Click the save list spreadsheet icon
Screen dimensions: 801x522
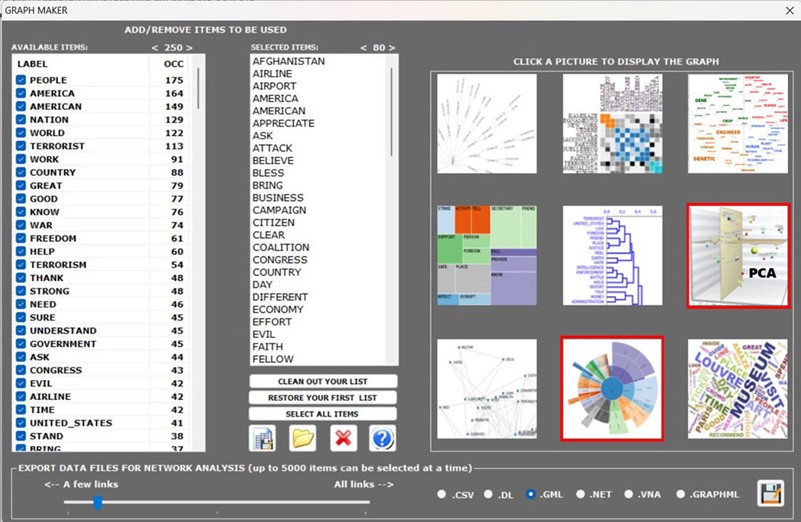coord(263,438)
